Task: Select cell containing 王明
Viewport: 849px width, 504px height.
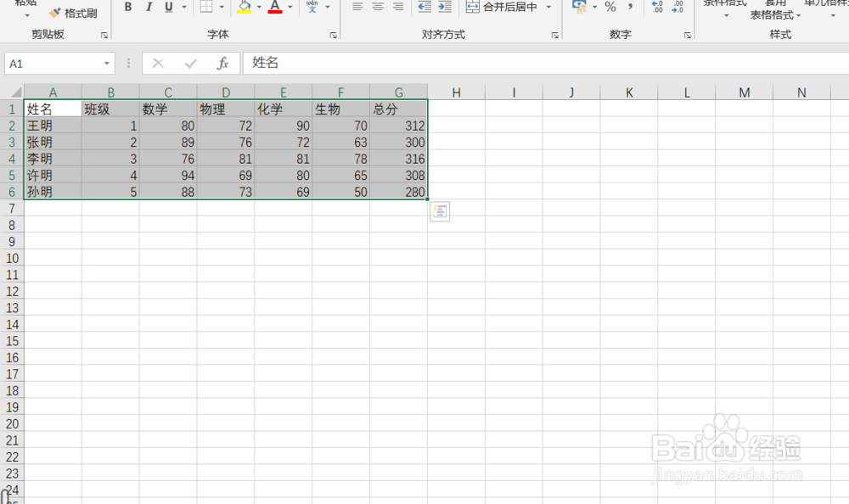Action: (x=53, y=126)
